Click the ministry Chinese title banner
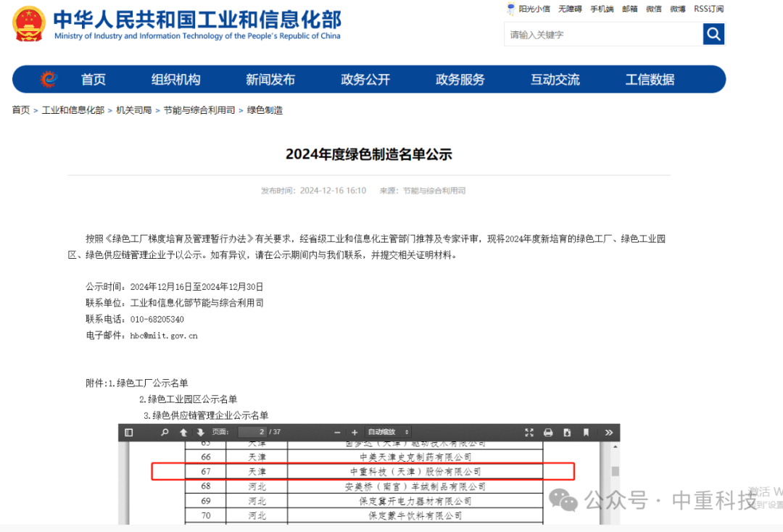Screen dimensions: 783x532 tap(196, 19)
